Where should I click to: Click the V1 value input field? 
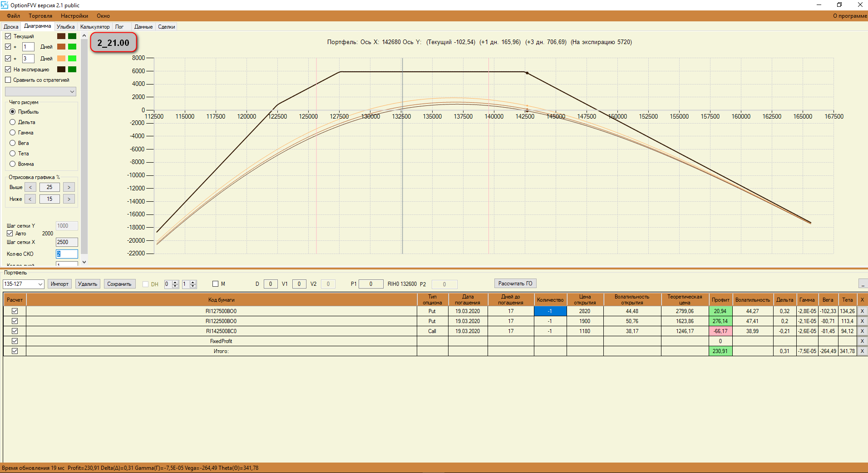pos(299,284)
